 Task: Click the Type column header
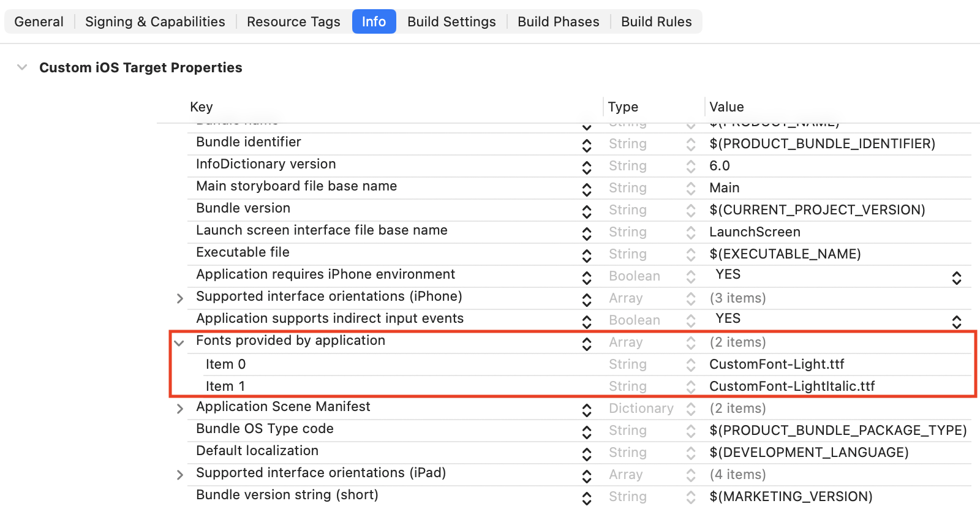623,107
